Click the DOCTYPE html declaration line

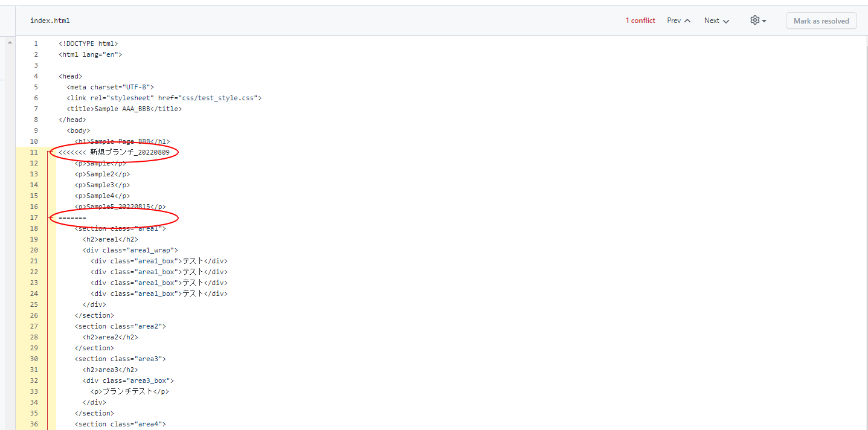point(88,43)
